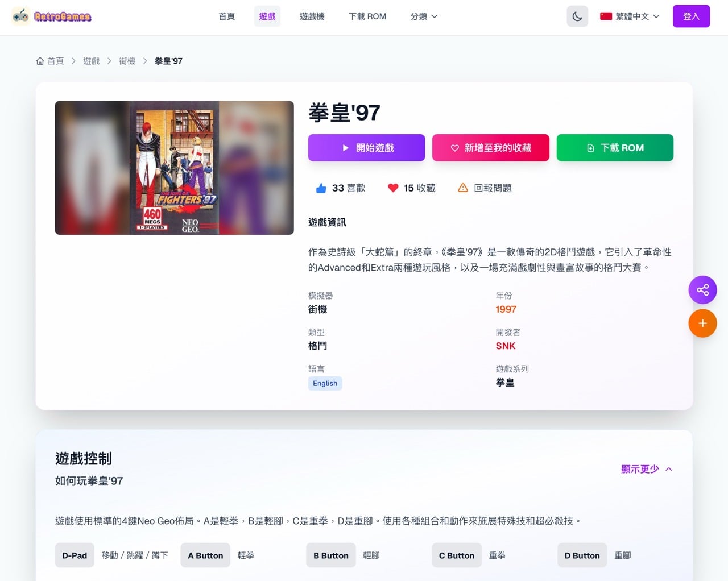
Task: Click the English language tag
Action: (x=325, y=383)
